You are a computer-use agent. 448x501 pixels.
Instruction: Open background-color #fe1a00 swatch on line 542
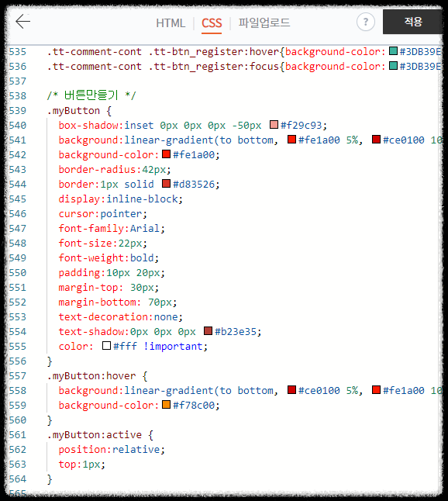point(167,154)
